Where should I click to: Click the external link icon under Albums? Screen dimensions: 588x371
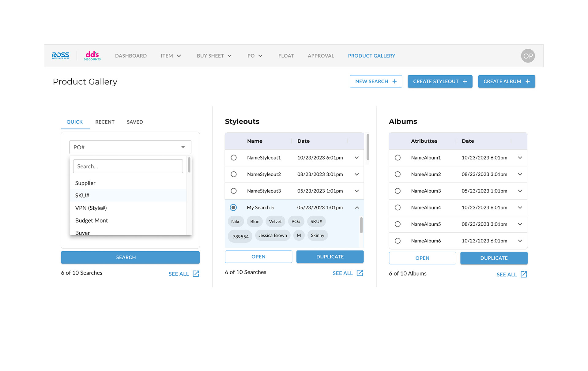(524, 274)
